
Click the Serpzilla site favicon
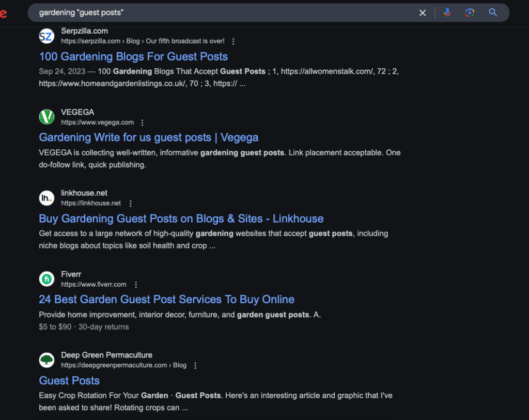pyautogui.click(x=46, y=36)
